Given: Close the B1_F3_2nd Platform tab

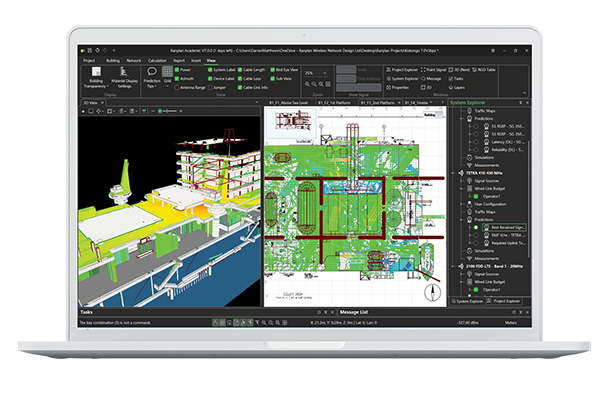Looking at the screenshot, I should coord(399,103).
